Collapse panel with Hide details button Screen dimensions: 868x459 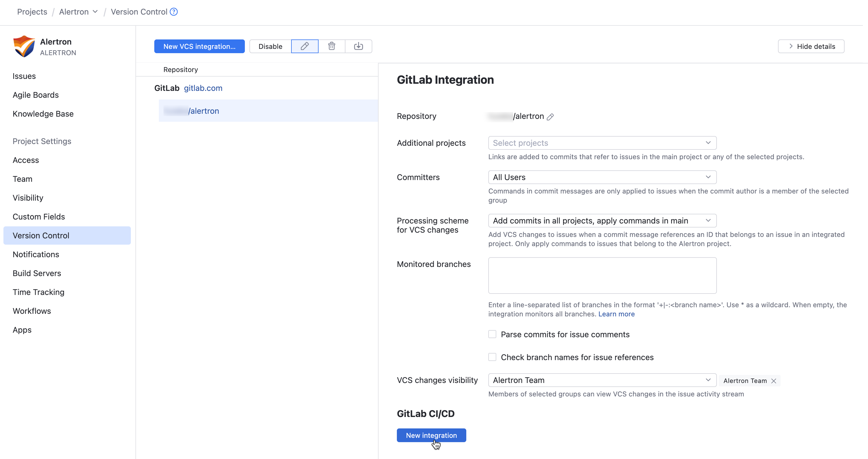(x=811, y=46)
